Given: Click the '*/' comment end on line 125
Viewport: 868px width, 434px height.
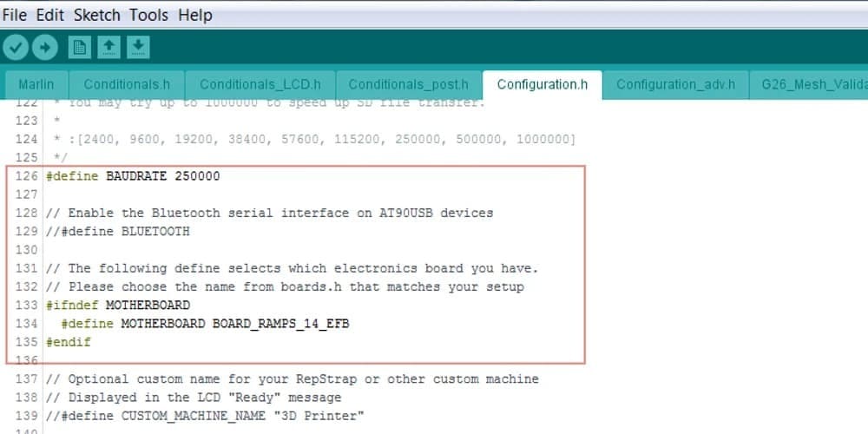Looking at the screenshot, I should pos(61,158).
